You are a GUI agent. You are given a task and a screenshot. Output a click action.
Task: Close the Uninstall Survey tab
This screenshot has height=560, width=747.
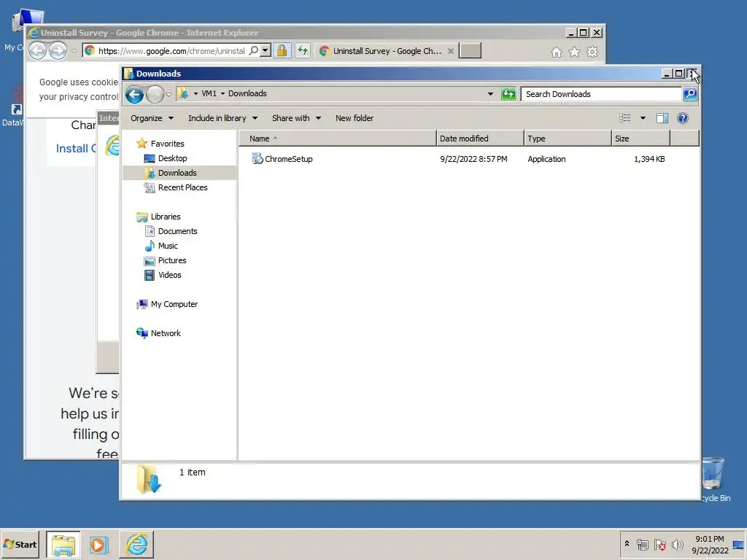click(450, 51)
